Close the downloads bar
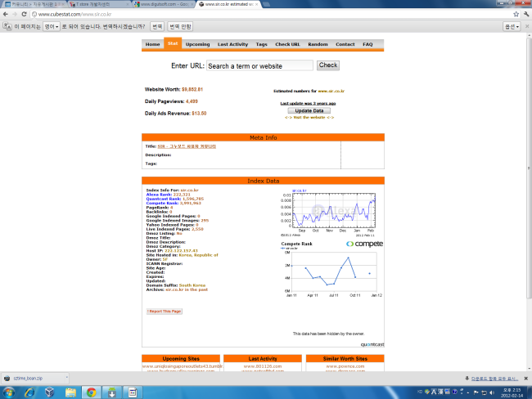This screenshot has width=532, height=399. pyautogui.click(x=526, y=379)
